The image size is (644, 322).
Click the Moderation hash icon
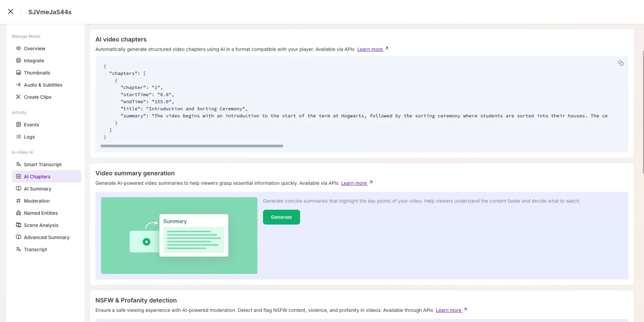point(19,200)
